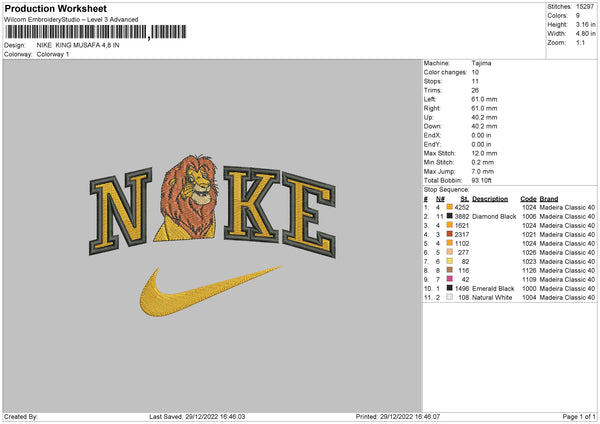Click the final embroidered letter E

pos(309,215)
